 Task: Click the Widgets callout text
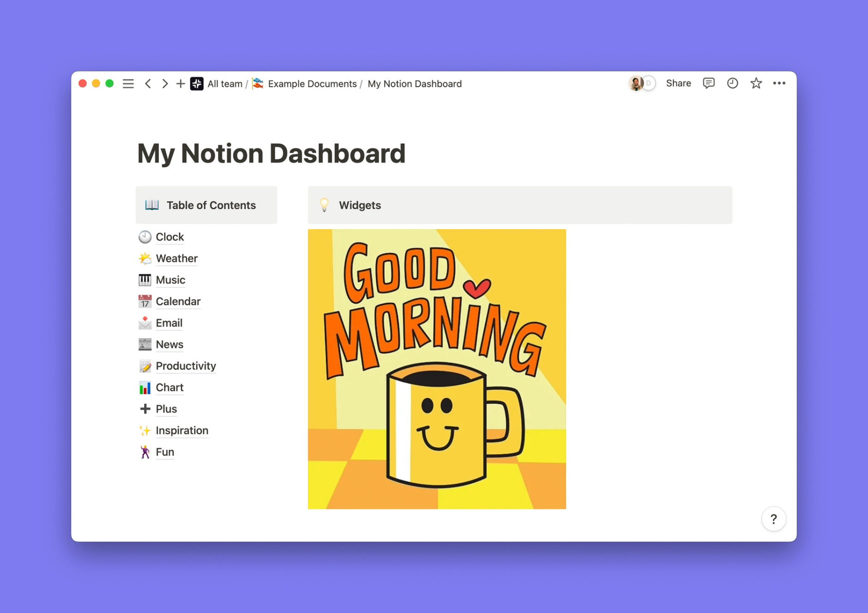pyautogui.click(x=360, y=205)
